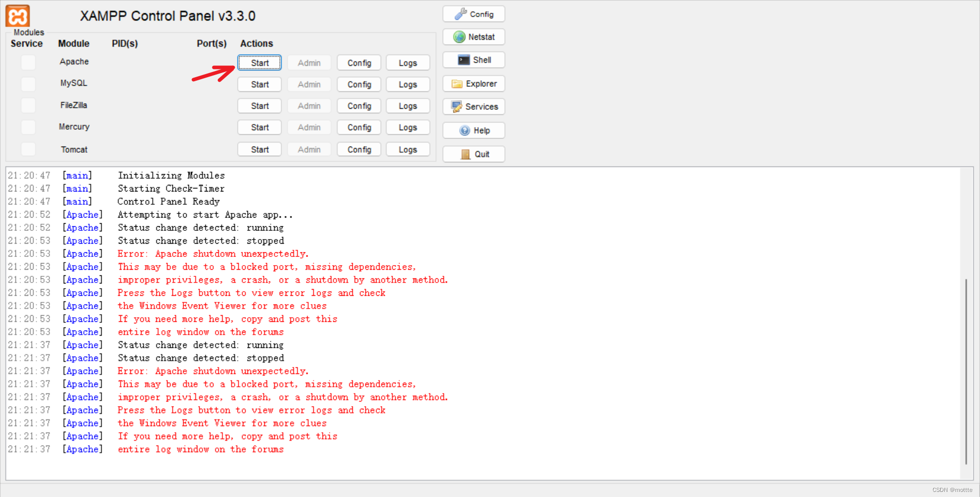Click the XAMPP orange logo icon
Viewport: 980px width, 497px height.
tap(17, 16)
